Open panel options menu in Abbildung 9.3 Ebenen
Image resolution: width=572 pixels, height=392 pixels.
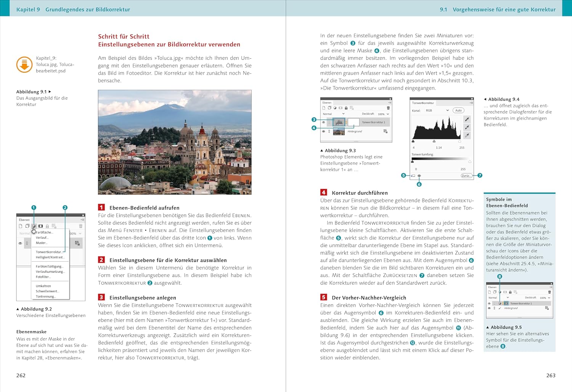coord(389,102)
